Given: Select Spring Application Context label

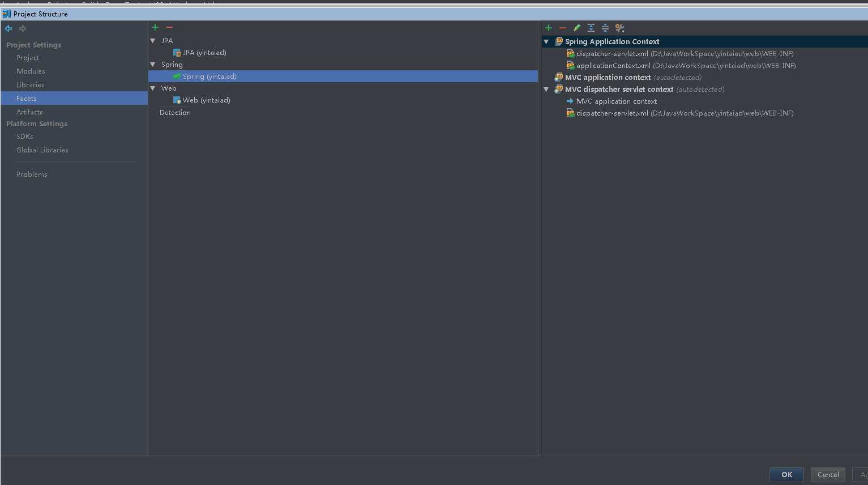Looking at the screenshot, I should pyautogui.click(x=612, y=42).
